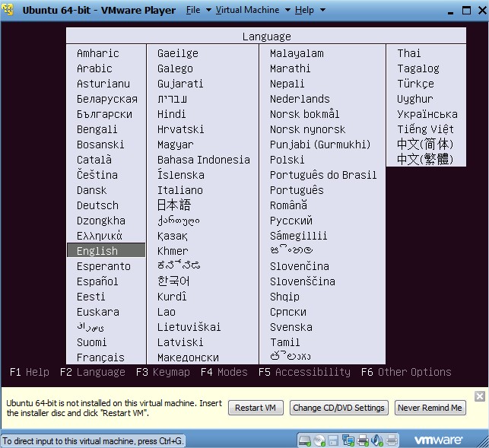Choose Gaeilge in the language list
The height and width of the screenshot is (448, 489).
coord(177,53)
